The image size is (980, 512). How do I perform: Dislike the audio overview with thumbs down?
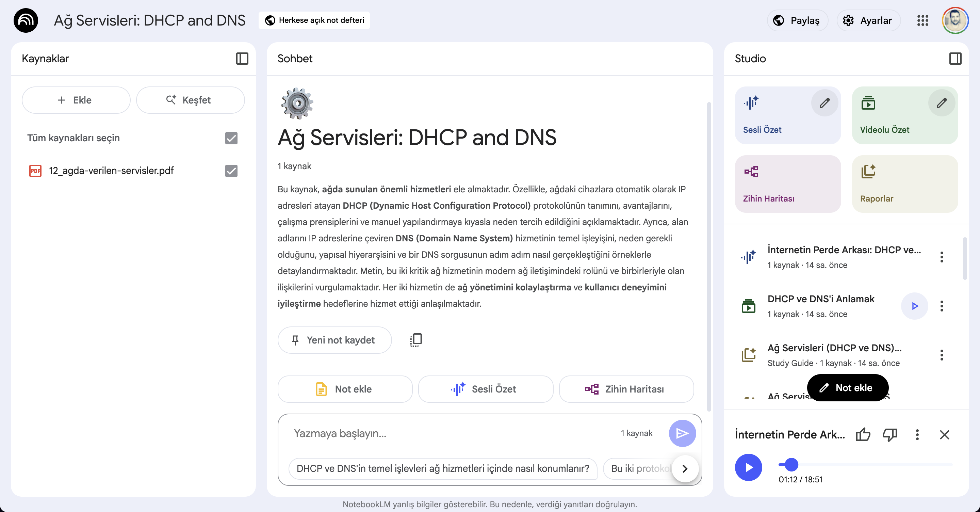tap(889, 434)
